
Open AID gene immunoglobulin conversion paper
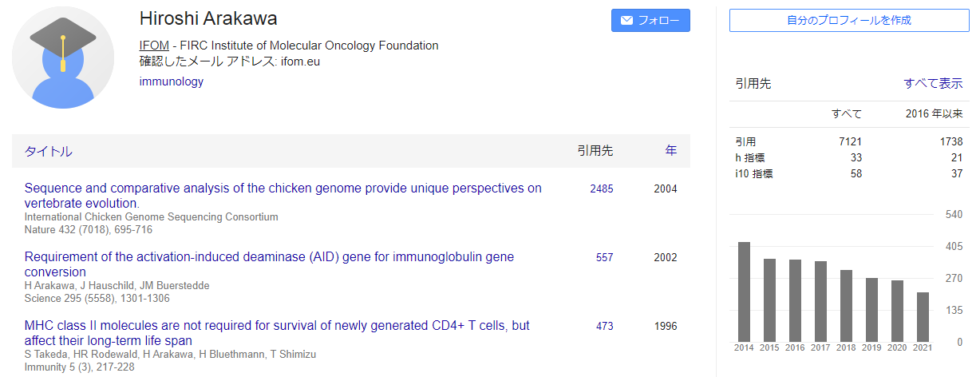[269, 264]
